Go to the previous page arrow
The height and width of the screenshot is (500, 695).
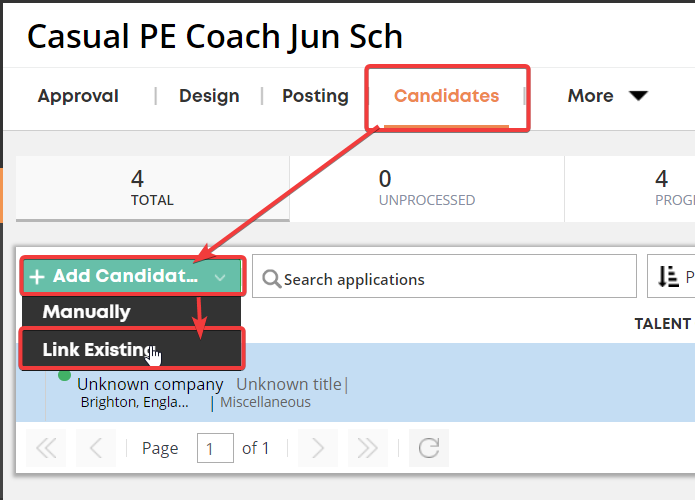96,448
